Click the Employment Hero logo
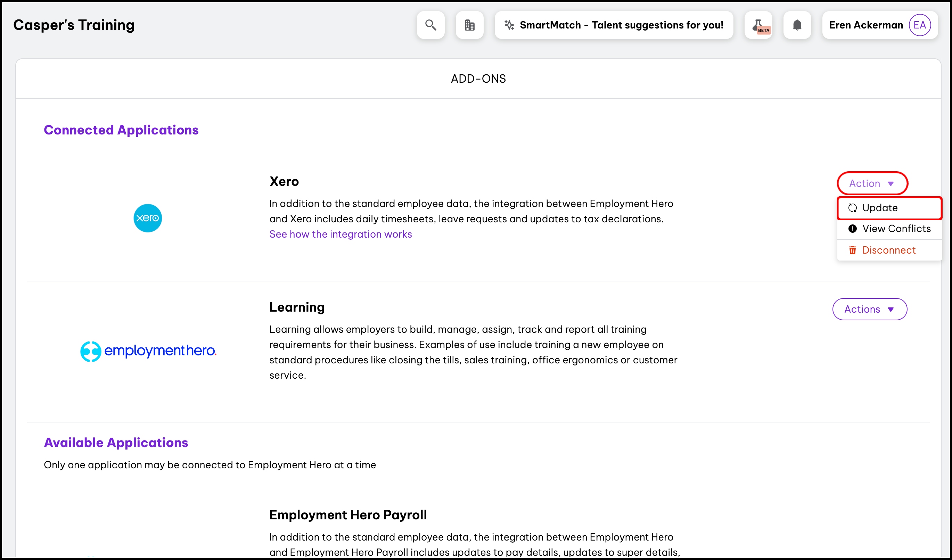 point(148,351)
